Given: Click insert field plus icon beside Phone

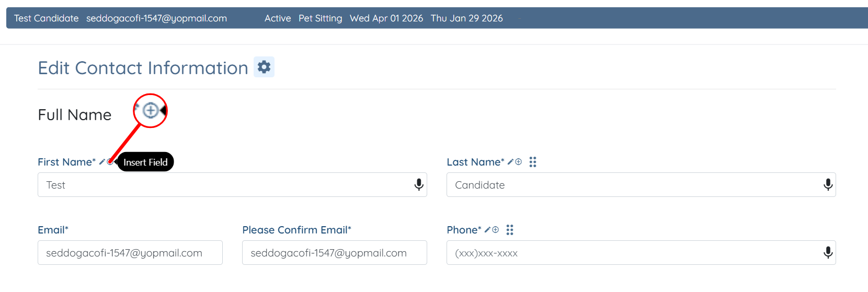Looking at the screenshot, I should coord(496,230).
